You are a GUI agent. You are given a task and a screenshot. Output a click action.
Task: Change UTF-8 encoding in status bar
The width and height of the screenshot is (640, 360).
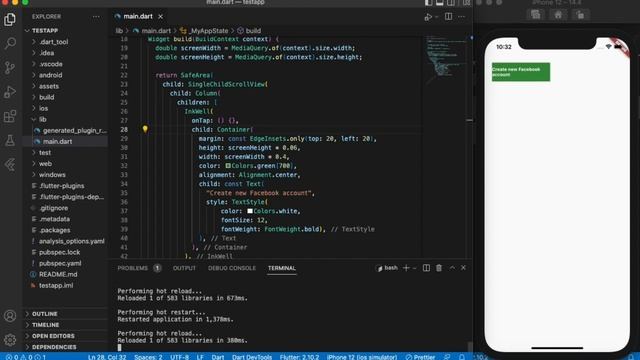pyautogui.click(x=180, y=357)
